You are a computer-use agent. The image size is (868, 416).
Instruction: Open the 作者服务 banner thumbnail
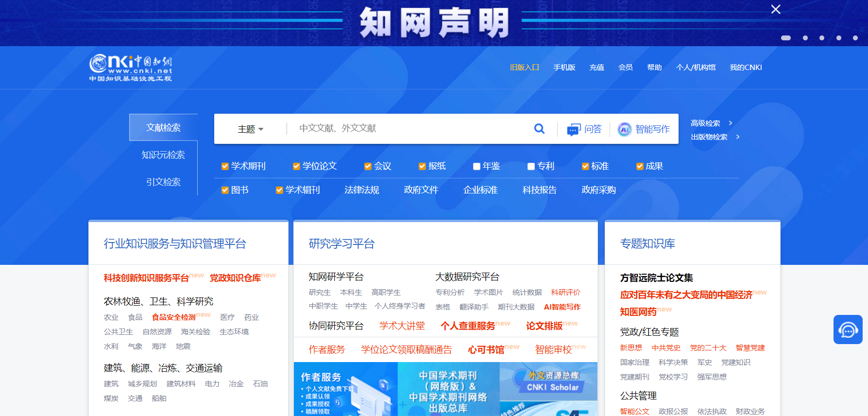point(346,389)
